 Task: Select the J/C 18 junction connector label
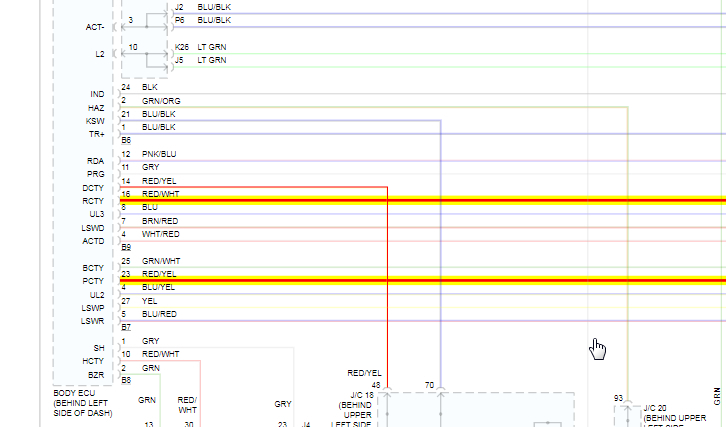(x=362, y=395)
